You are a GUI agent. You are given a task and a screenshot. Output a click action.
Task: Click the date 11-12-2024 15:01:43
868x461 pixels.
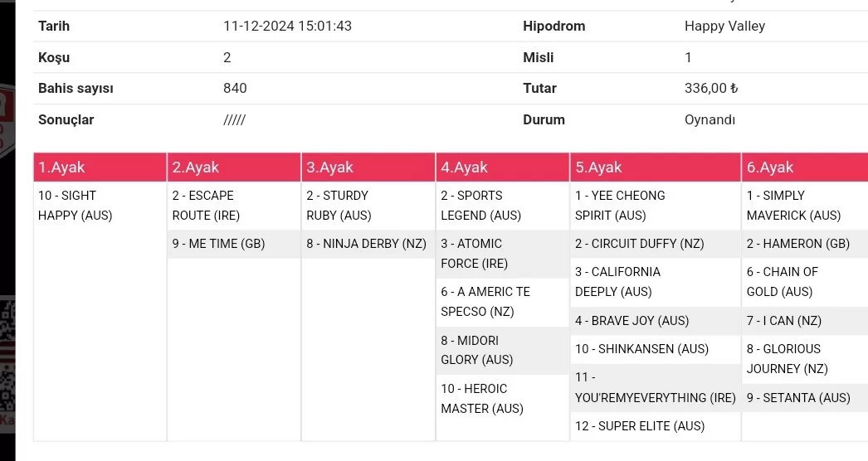tap(287, 26)
